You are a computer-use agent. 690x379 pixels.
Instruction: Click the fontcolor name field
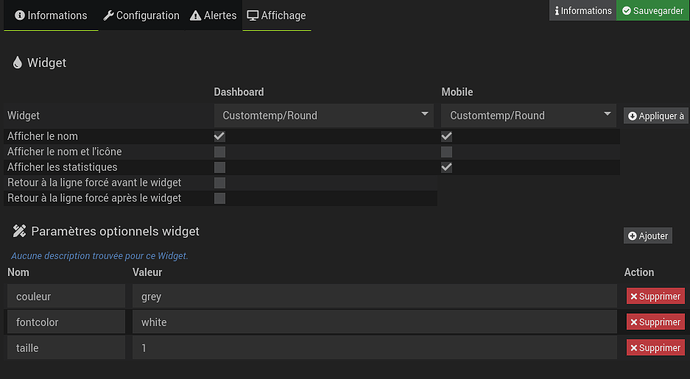click(x=66, y=322)
